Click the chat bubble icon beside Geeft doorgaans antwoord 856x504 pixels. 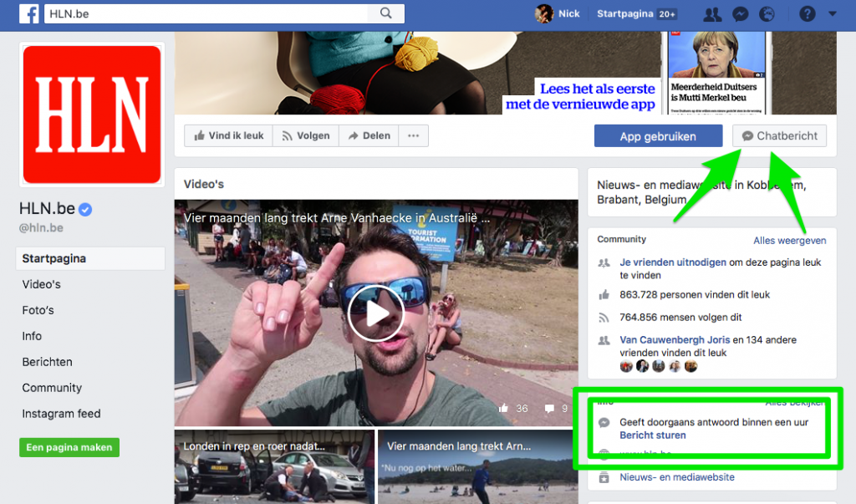pos(604,423)
